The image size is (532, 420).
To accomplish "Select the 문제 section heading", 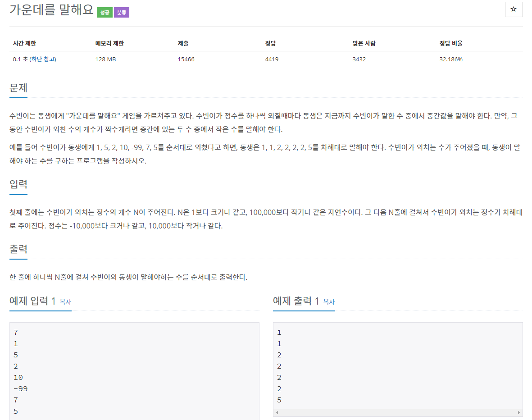I will (x=18, y=88).
